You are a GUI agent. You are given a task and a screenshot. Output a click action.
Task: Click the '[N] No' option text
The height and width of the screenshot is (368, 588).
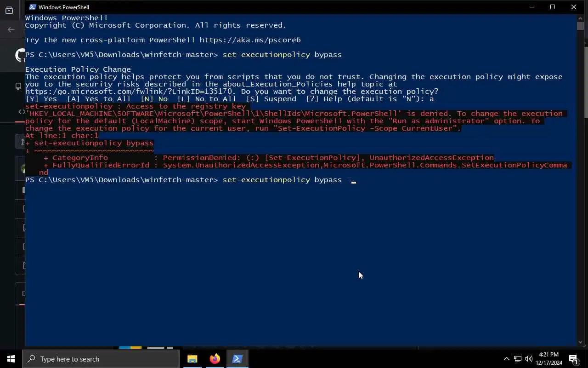pos(154,99)
